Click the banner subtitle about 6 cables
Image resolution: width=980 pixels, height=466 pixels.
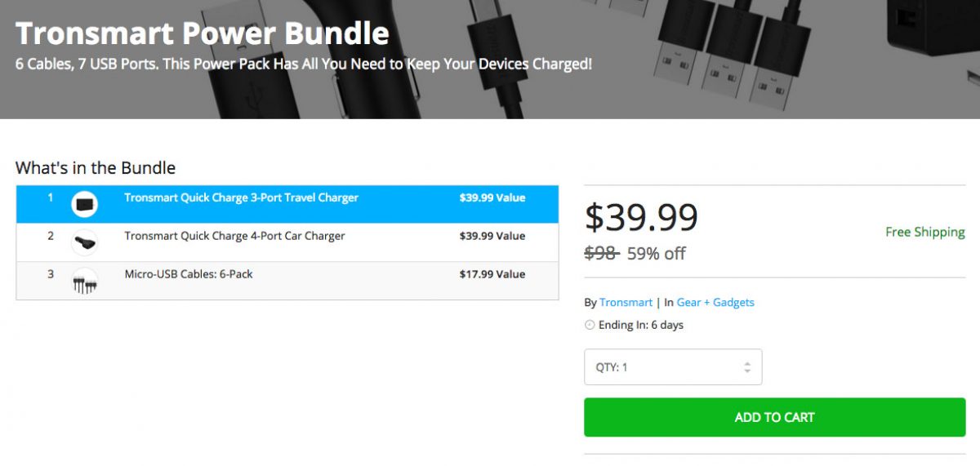pyautogui.click(x=303, y=64)
